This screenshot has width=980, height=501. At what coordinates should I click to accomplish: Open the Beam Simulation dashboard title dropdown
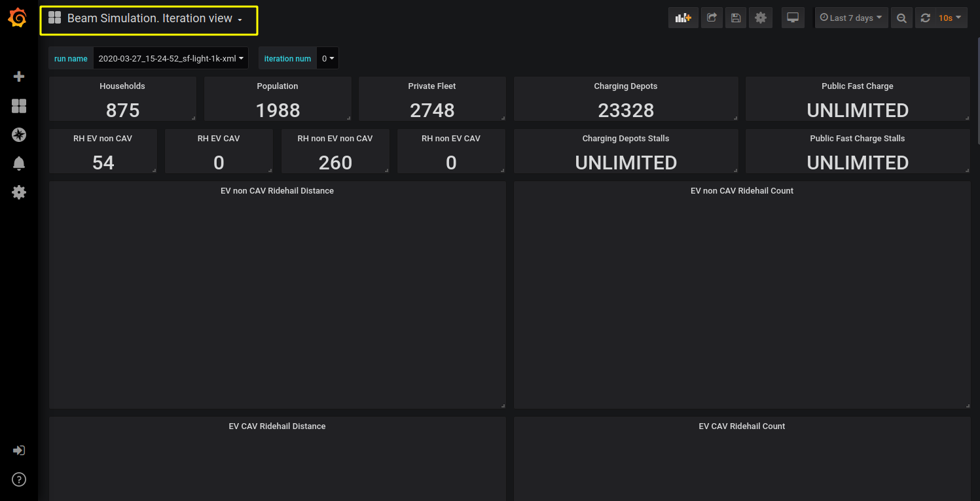coord(149,18)
